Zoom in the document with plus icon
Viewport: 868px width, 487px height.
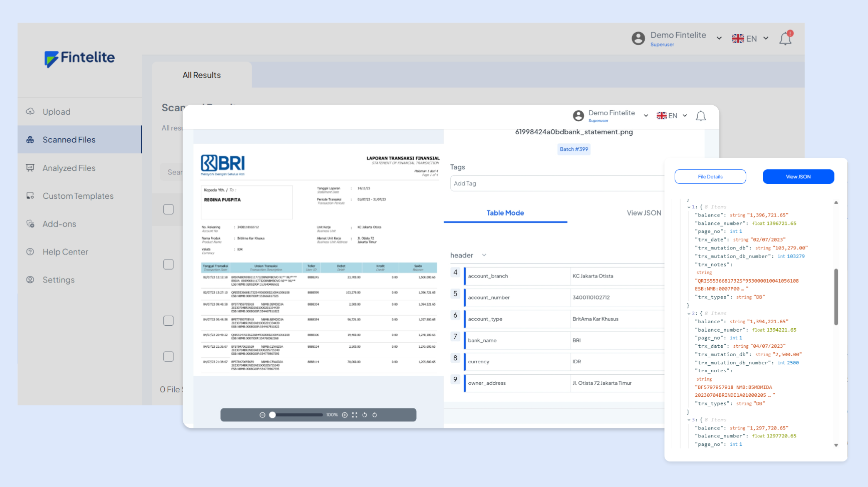tap(345, 415)
